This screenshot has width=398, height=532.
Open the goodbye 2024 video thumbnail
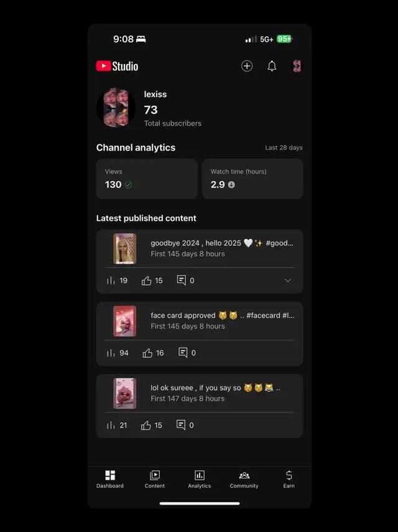click(x=125, y=249)
